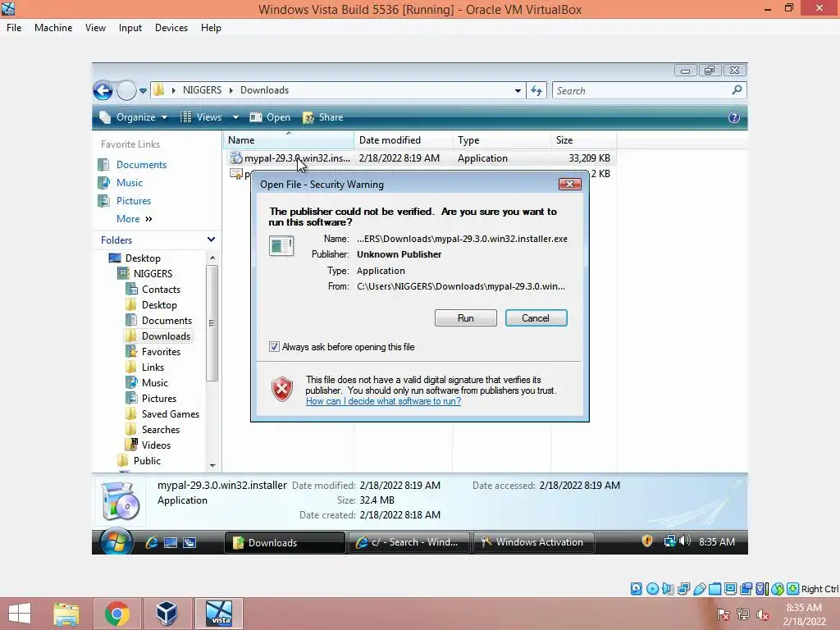Click VirtualBox network adapters status icon
Image resolution: width=840 pixels, height=630 pixels.
coord(683,589)
